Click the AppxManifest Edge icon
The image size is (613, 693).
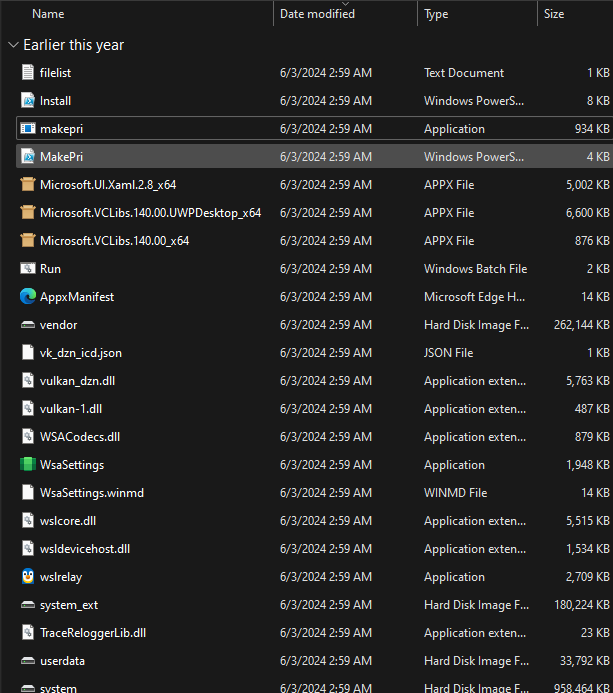pyautogui.click(x=27, y=297)
